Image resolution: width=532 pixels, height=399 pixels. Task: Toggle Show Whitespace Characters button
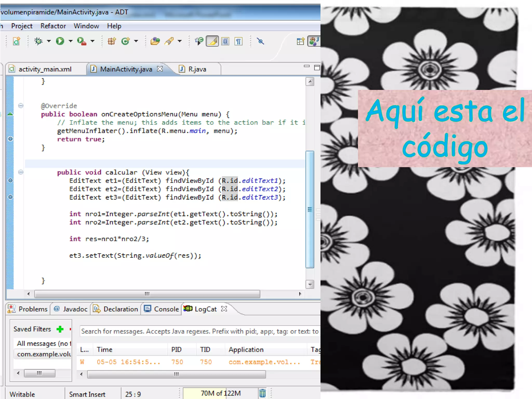pos(238,41)
